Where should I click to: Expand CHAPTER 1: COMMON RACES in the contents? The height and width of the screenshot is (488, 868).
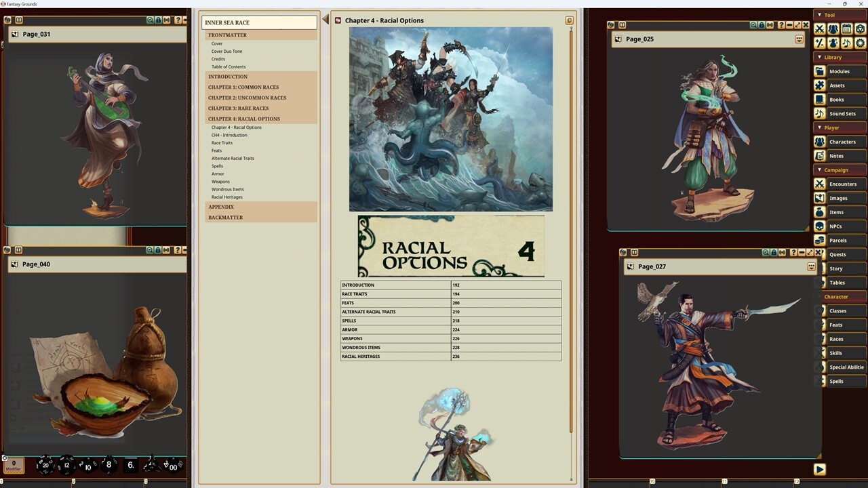[x=243, y=87]
